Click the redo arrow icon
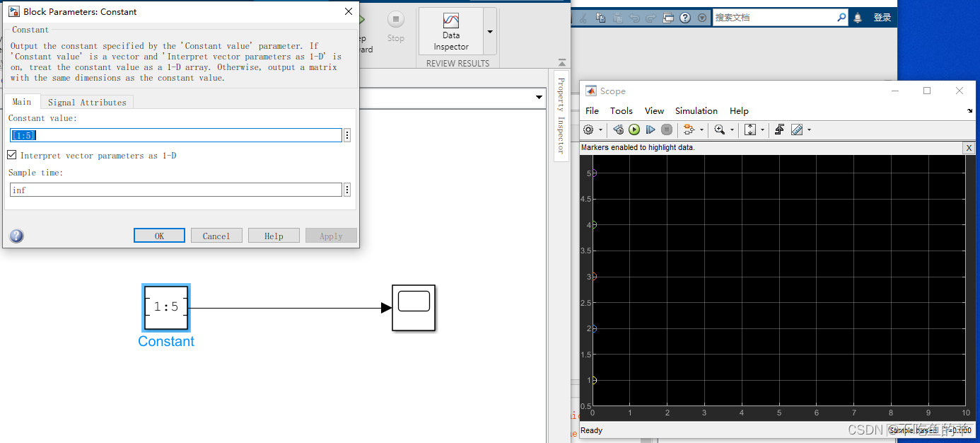This screenshot has width=980, height=443. pos(651,18)
